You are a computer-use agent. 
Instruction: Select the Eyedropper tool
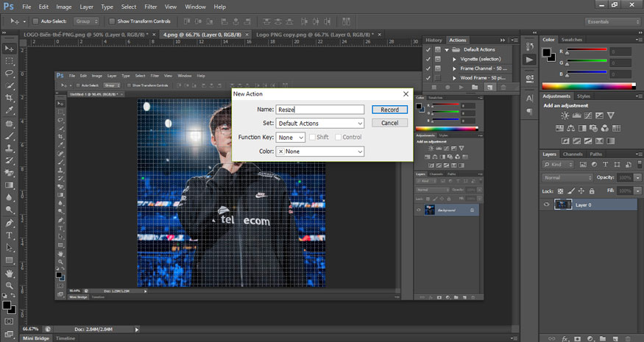pyautogui.click(x=9, y=110)
